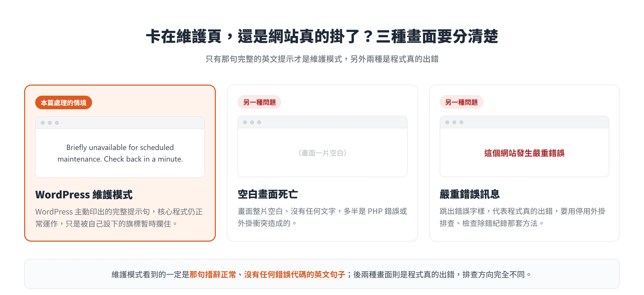Click the card title WordPress 維護模式
The height and width of the screenshot is (295, 644).
(x=84, y=195)
